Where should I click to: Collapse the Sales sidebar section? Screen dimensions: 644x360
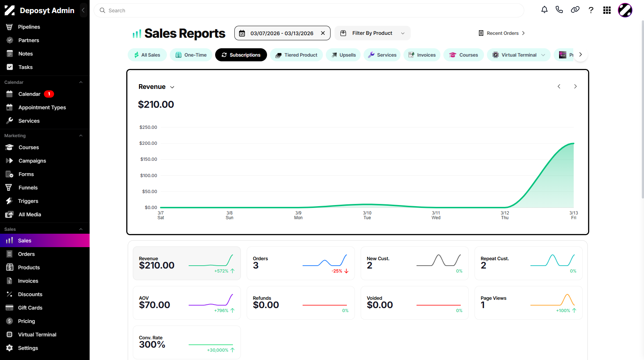tap(81, 229)
